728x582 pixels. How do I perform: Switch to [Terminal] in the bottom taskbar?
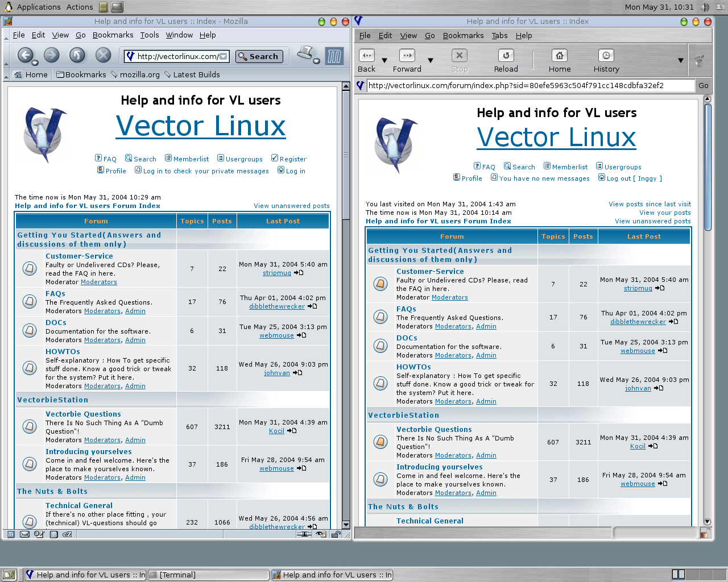208,575
